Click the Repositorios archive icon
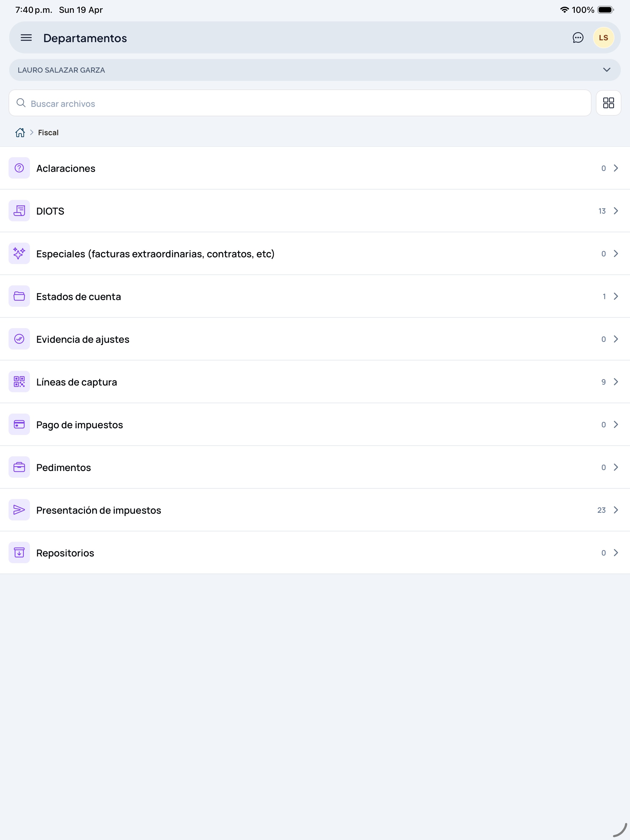Viewport: 630px width, 840px height. [x=19, y=552]
